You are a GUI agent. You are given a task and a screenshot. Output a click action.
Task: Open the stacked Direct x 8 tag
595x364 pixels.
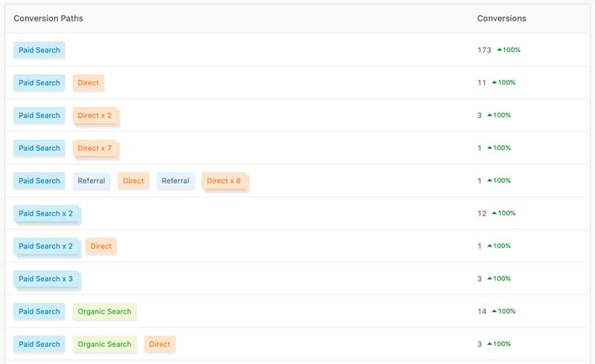[x=224, y=181]
